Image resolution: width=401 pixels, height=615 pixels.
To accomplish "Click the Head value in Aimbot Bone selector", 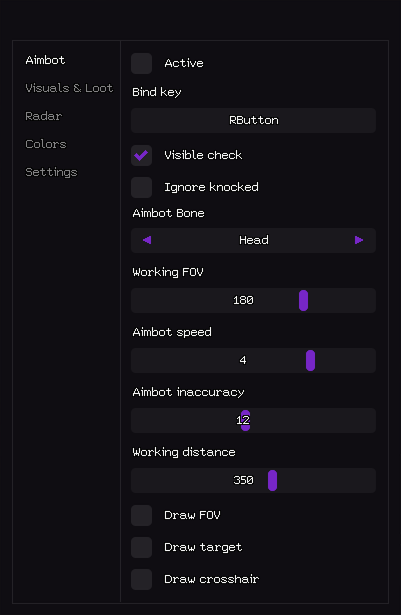I will [254, 240].
